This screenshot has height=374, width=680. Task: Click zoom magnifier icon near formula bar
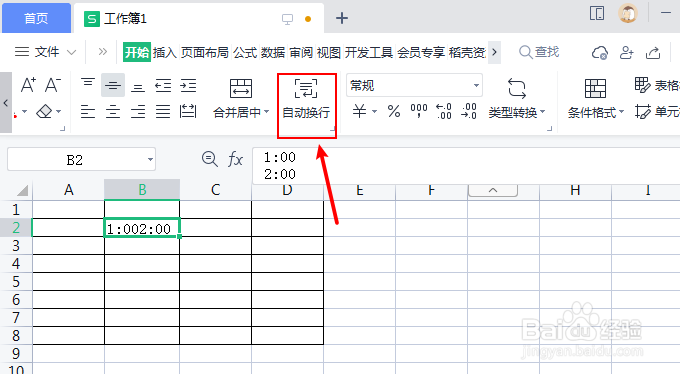[x=209, y=159]
